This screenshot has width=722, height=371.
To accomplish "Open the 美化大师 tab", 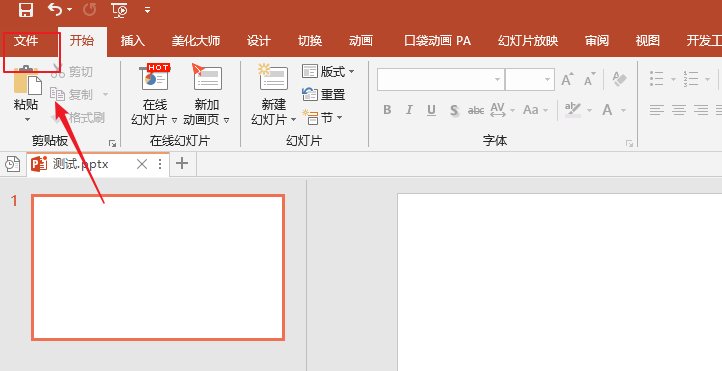I will pyautogui.click(x=196, y=41).
